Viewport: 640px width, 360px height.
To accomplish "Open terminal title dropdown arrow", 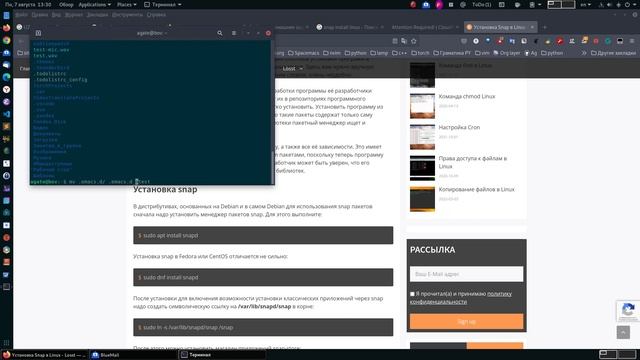I will pos(165,33).
